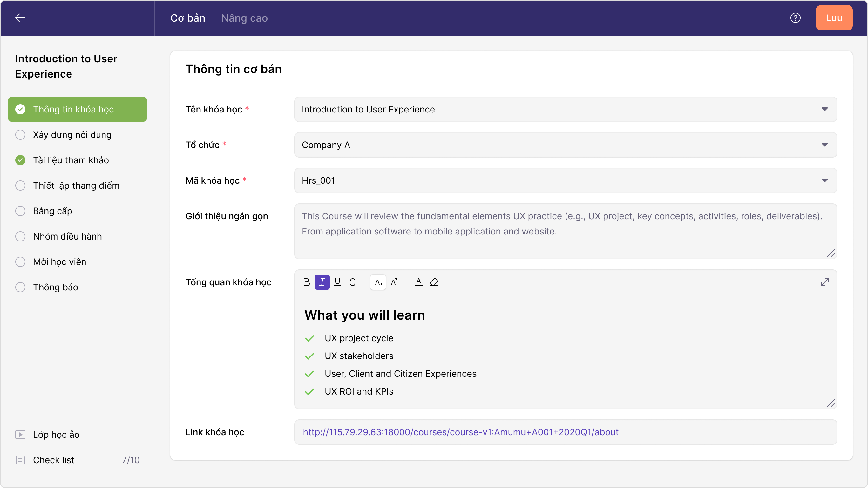The image size is (868, 488).
Task: Select the Bằng cấp step circle
Action: [x=21, y=211]
